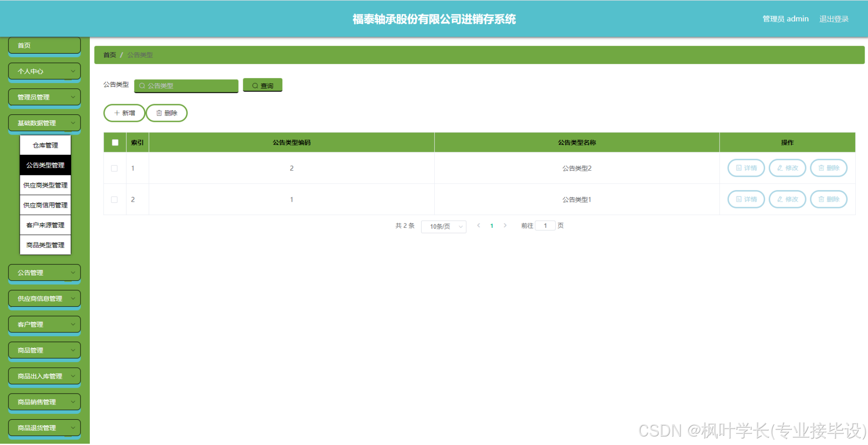868x445 pixels.
Task: Click the 操作 column header
Action: click(x=787, y=143)
